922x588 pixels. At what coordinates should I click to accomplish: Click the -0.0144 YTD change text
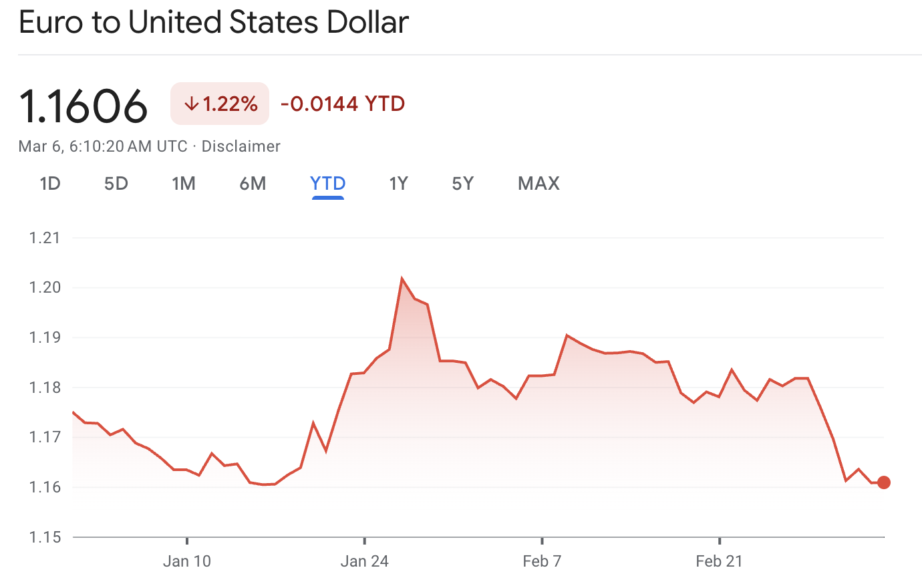click(342, 104)
